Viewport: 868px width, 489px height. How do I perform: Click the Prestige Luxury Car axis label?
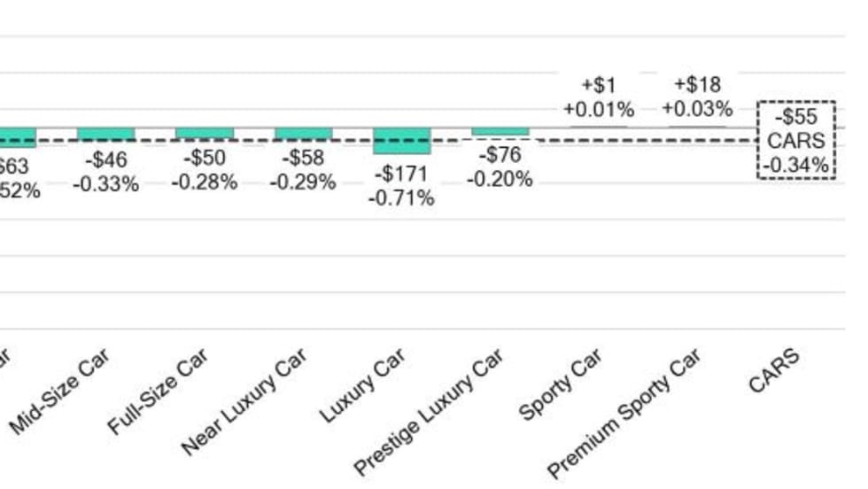click(429, 412)
